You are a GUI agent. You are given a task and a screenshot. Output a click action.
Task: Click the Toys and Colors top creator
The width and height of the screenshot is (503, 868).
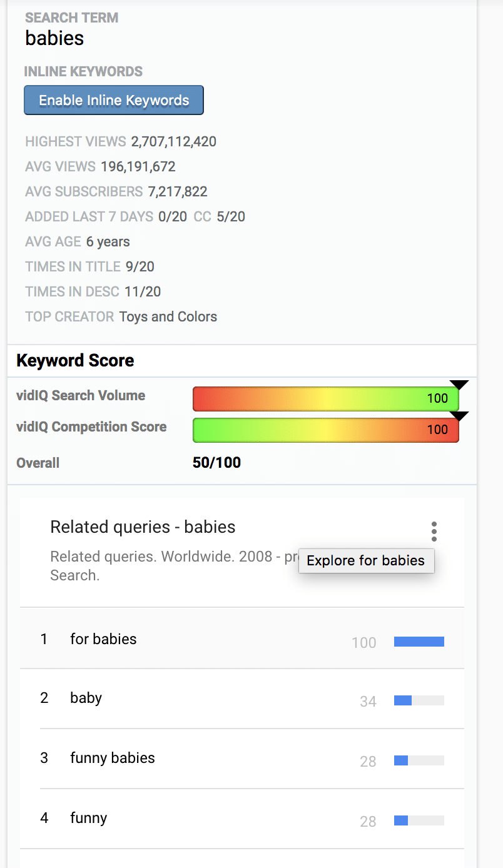click(x=168, y=316)
